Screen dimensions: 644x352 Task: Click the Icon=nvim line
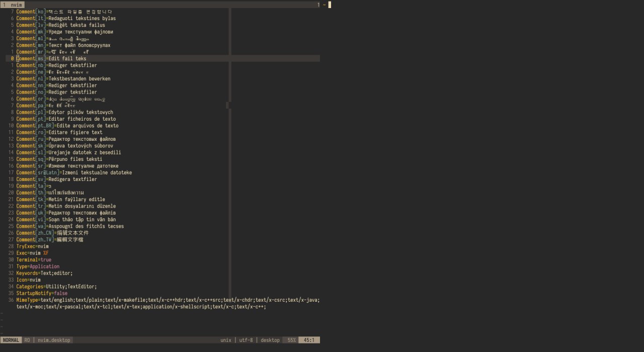pyautogui.click(x=28, y=280)
